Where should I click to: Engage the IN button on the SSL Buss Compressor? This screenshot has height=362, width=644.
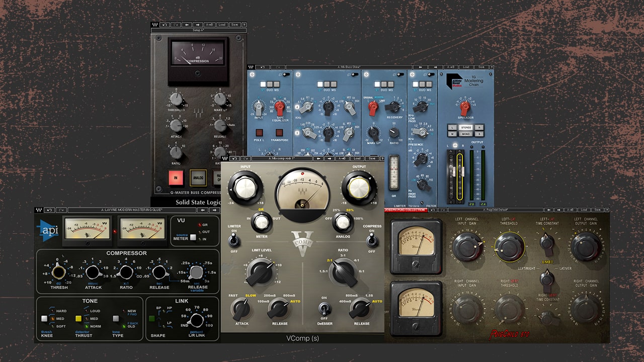[175, 178]
